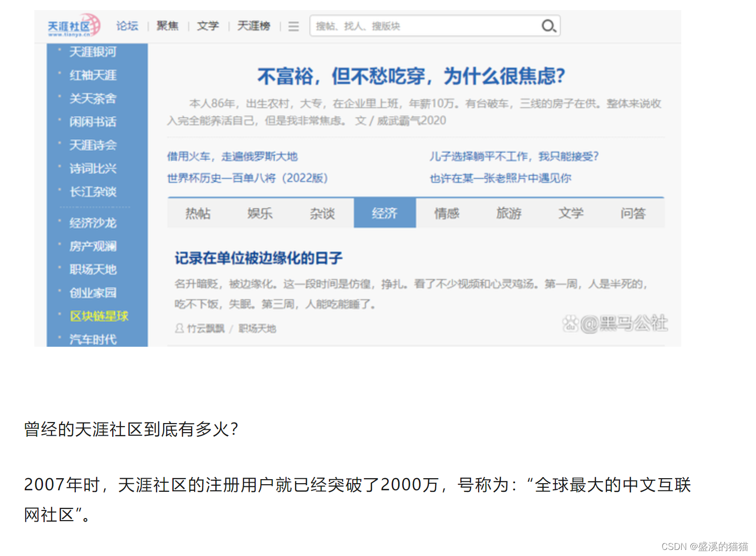Select 长江杂谈 in sidebar
The width and height of the screenshot is (756, 556).
coord(93,192)
